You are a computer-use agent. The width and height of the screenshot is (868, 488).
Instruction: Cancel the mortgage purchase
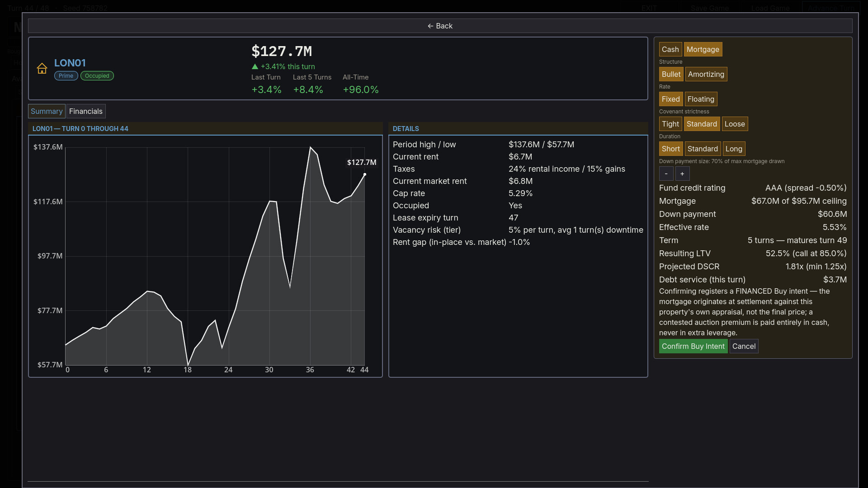tap(744, 346)
